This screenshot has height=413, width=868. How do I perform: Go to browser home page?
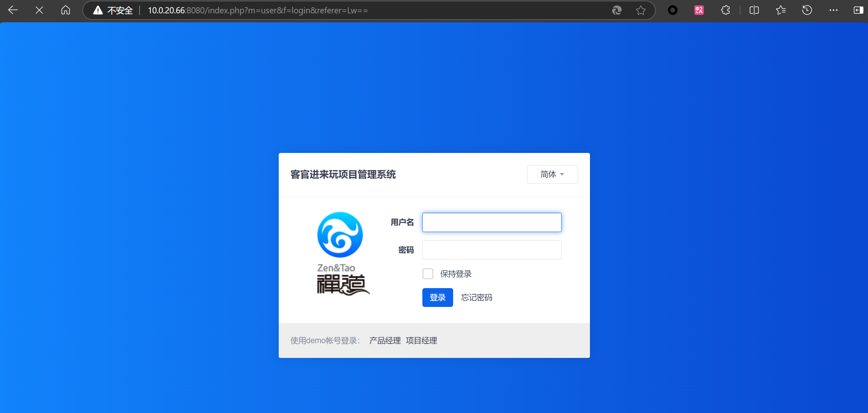coord(65,10)
